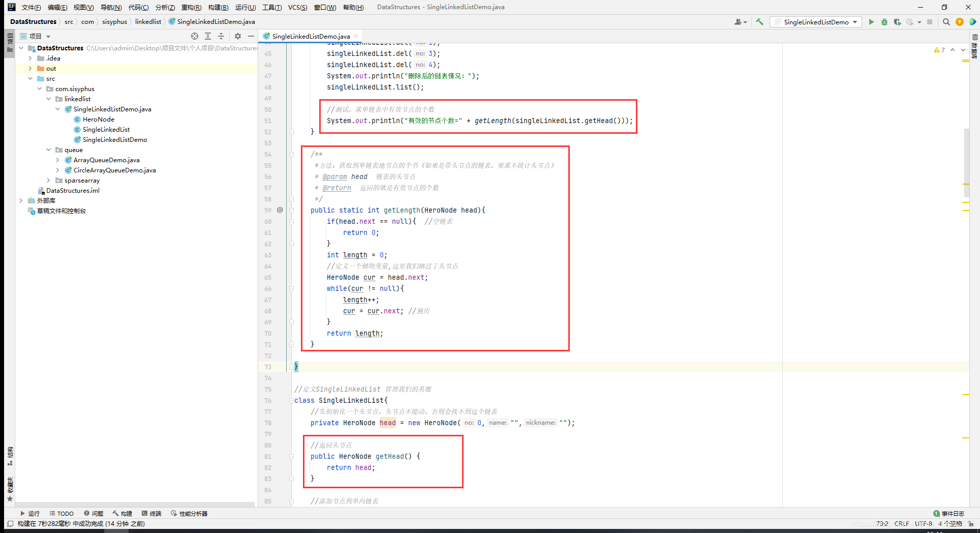Screen dimensions: 980x533
Task: Click the colorful icon at toolbar far right
Action: pyautogui.click(x=972, y=22)
